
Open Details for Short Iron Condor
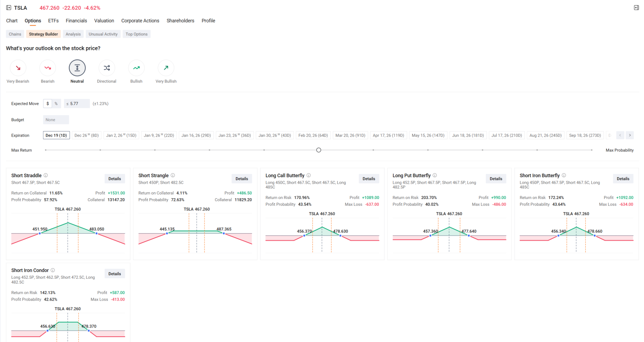pos(115,274)
